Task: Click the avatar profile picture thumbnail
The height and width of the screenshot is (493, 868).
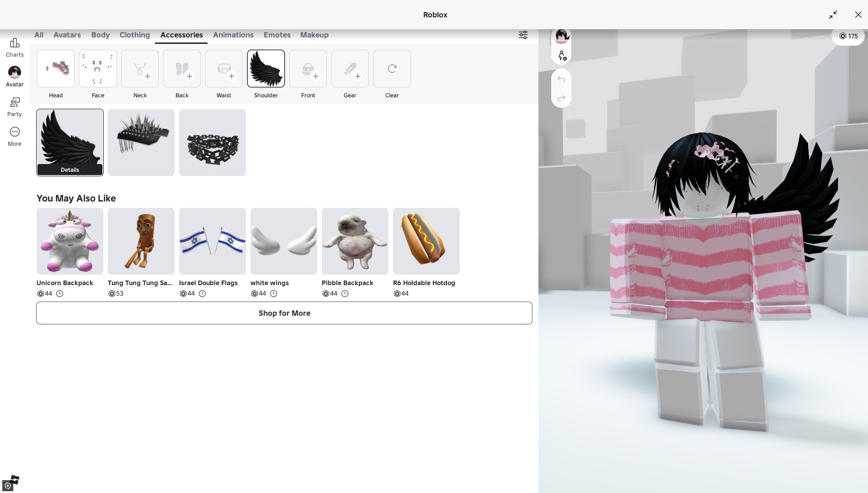Action: [561, 36]
